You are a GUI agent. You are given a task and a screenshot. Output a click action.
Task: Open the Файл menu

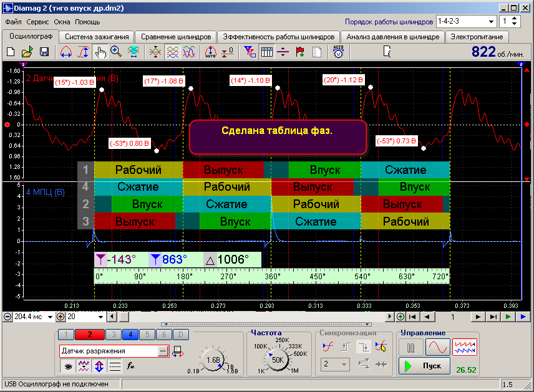click(x=13, y=22)
